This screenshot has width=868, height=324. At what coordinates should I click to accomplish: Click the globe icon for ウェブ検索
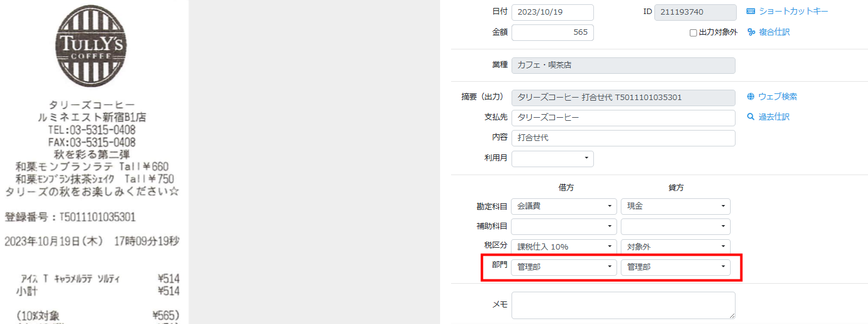[x=751, y=96]
